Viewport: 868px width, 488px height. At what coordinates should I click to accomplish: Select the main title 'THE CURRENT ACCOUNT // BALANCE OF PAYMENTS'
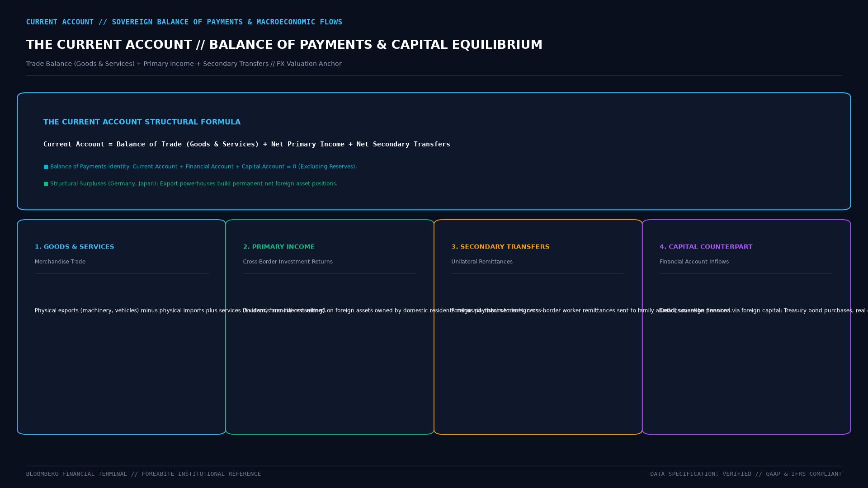click(284, 45)
